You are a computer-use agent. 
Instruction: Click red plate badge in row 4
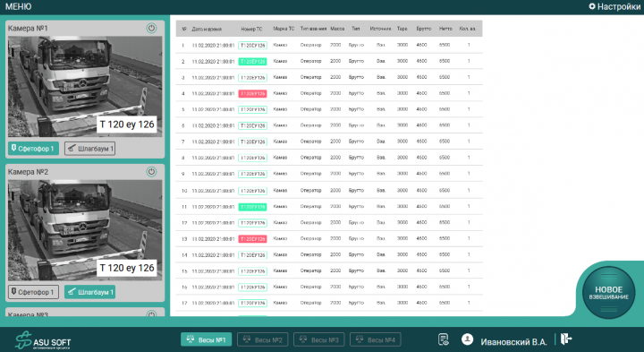252,94
